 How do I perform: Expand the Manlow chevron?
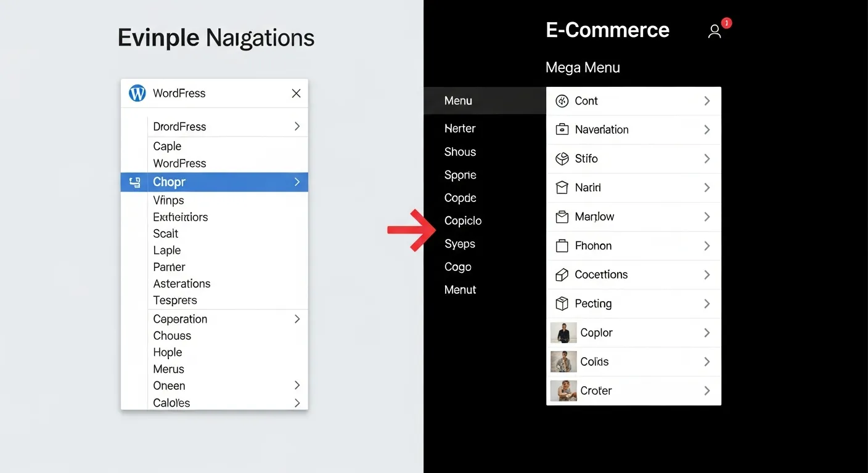tap(707, 217)
